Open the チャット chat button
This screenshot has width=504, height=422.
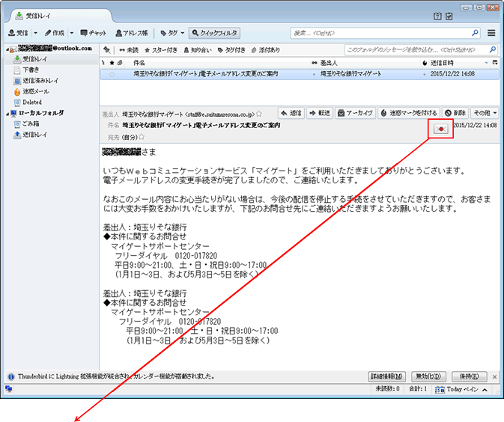(93, 33)
